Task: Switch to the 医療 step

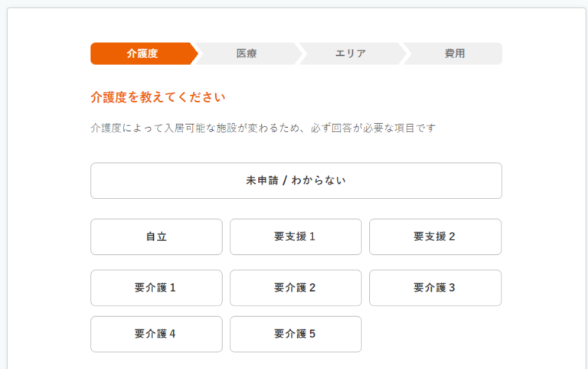Action: pyautogui.click(x=247, y=54)
